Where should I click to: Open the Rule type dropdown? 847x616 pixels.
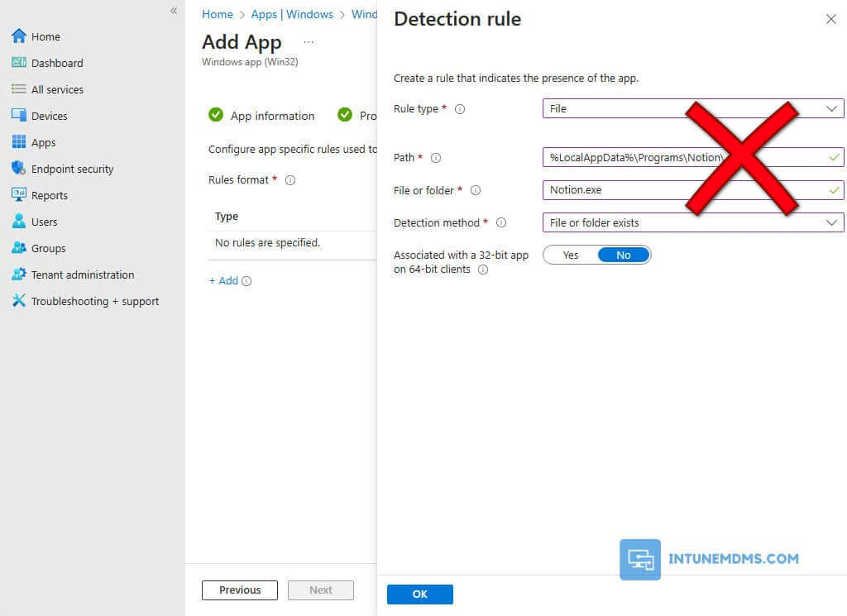pos(693,108)
